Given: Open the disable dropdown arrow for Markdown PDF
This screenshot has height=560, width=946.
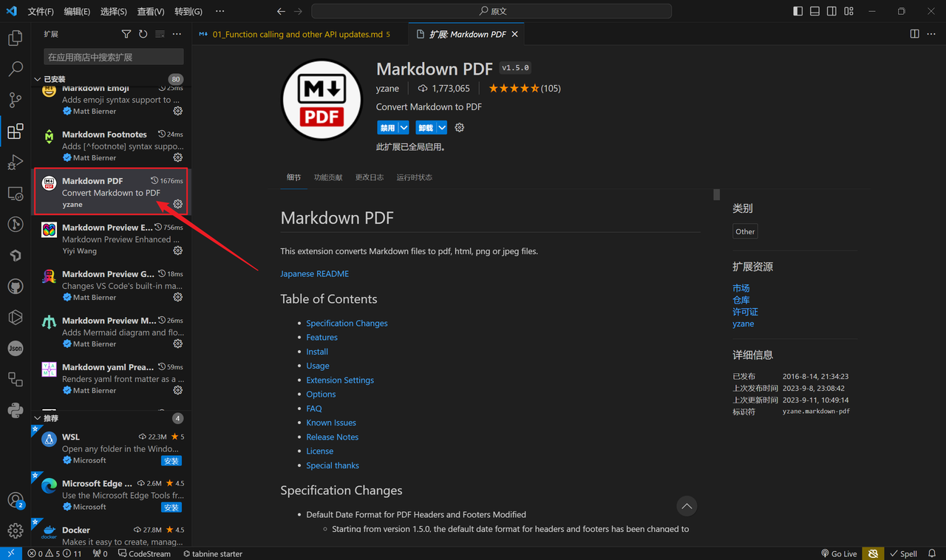Looking at the screenshot, I should (x=404, y=127).
